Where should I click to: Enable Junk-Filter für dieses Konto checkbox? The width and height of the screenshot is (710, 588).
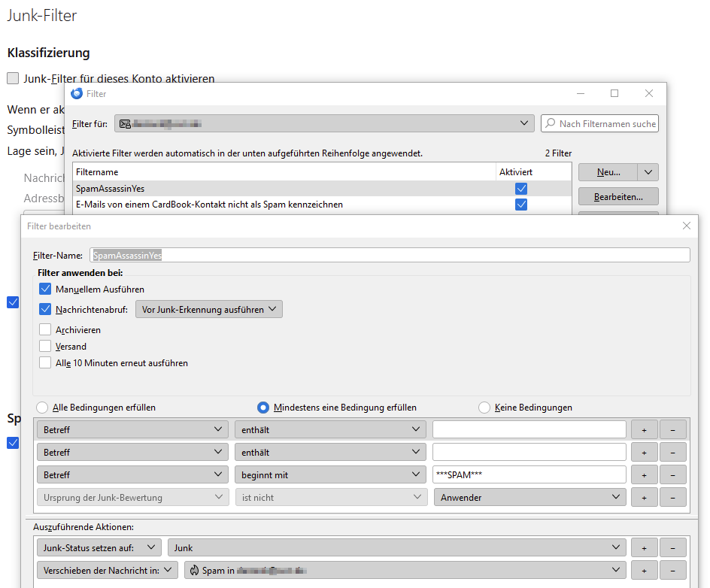[x=13, y=78]
